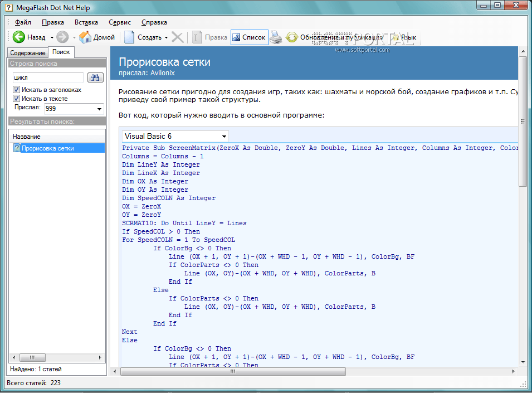Open the Прислал combo box
This screenshot has height=393, width=532.
click(74, 109)
